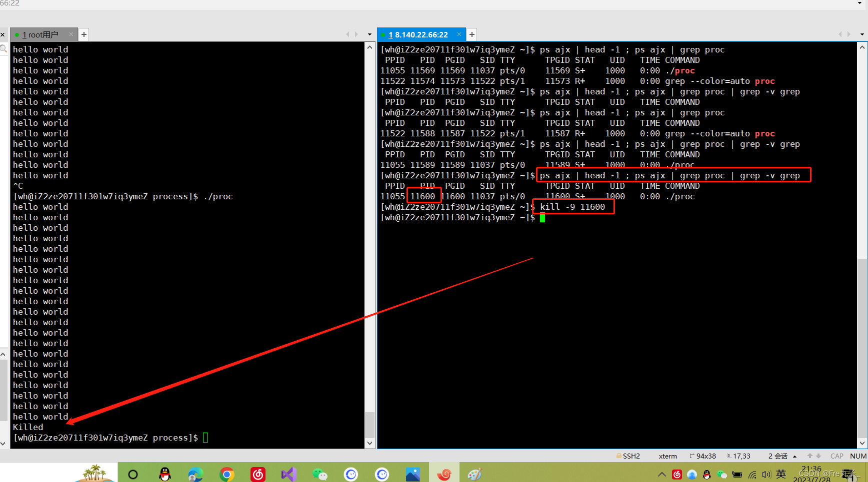The width and height of the screenshot is (868, 482).
Task: Go to next tab in left pane
Action: 356,34
